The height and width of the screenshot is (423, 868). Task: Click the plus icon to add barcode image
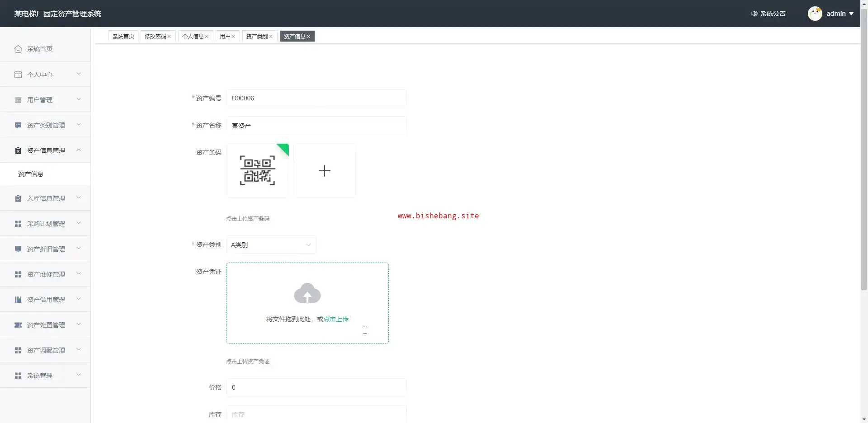coord(325,171)
